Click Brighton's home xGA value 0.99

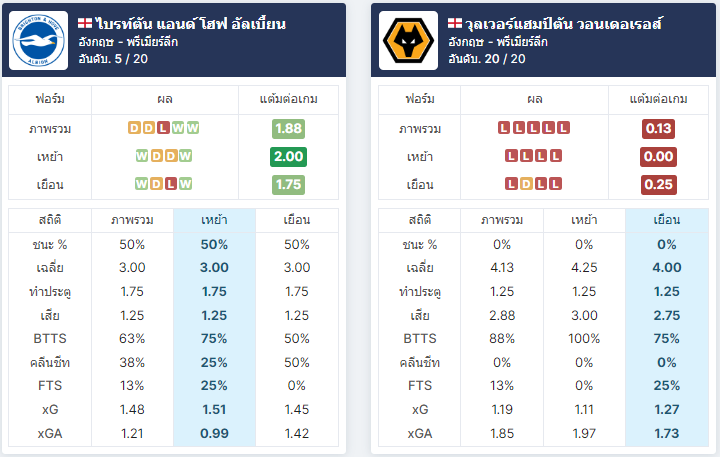(x=214, y=433)
